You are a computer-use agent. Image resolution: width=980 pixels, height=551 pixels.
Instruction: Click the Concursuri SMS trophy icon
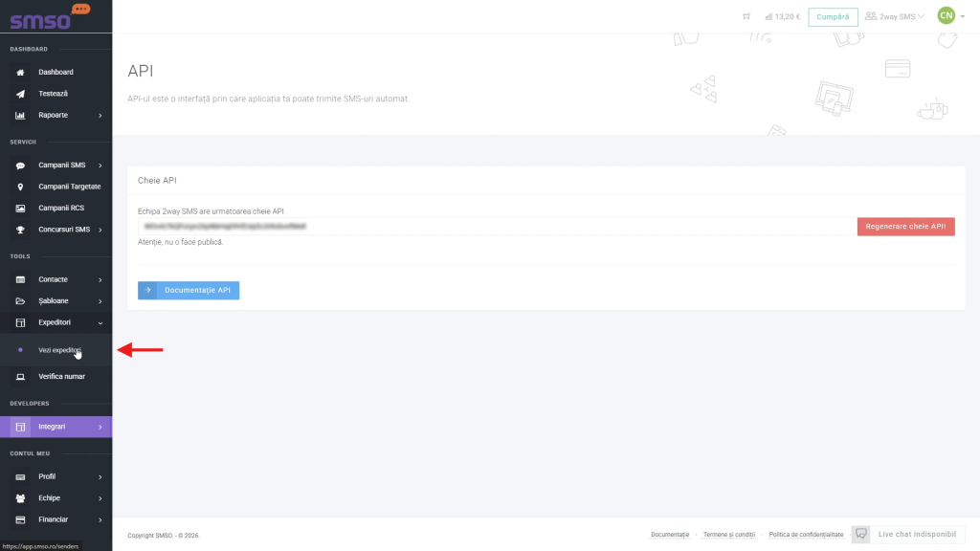point(20,230)
